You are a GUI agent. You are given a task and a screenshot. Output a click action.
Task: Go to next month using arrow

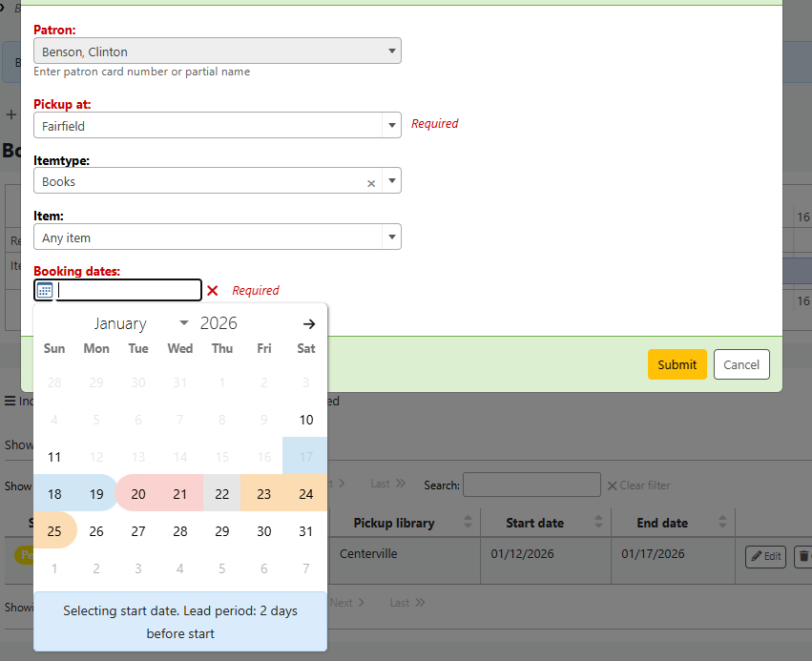coord(308,324)
